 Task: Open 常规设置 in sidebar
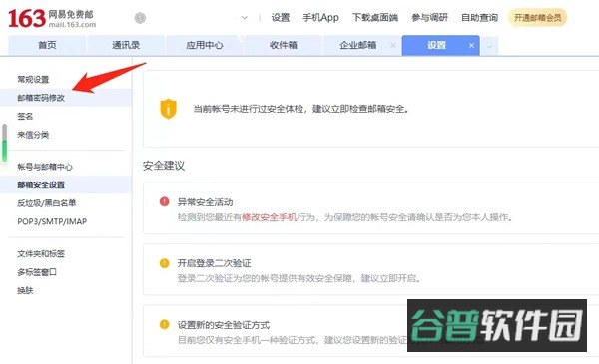click(x=33, y=80)
